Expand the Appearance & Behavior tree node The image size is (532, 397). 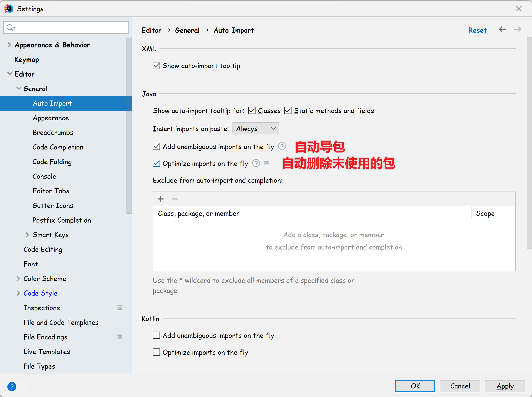tap(9, 45)
